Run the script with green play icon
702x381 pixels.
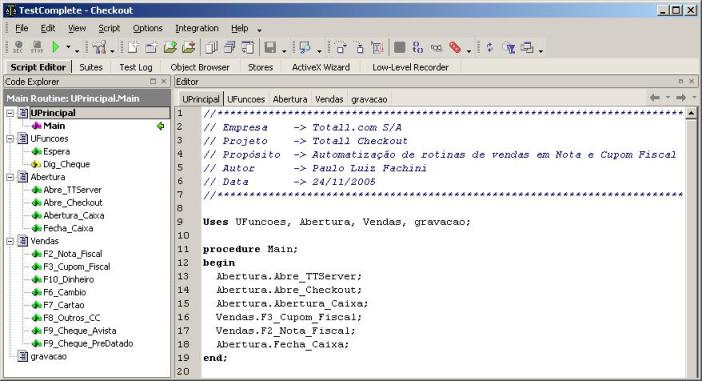56,47
